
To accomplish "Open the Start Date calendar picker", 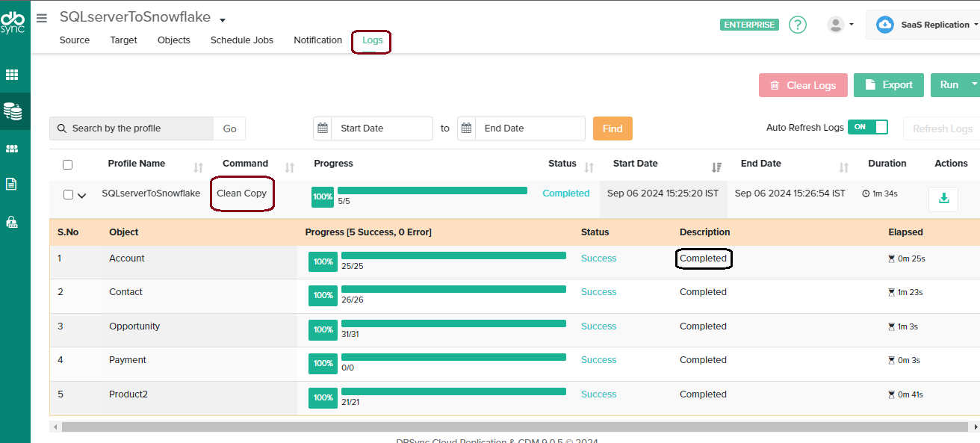I will coord(322,128).
